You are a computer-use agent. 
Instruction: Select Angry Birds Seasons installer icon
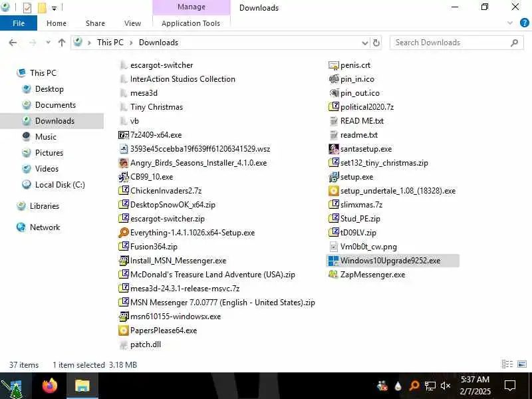coord(124,163)
